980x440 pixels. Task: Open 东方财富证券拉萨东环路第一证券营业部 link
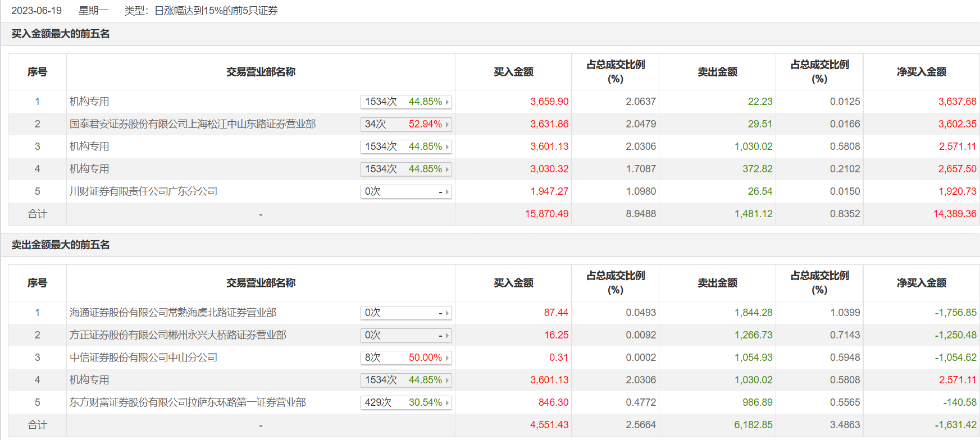tap(188, 402)
